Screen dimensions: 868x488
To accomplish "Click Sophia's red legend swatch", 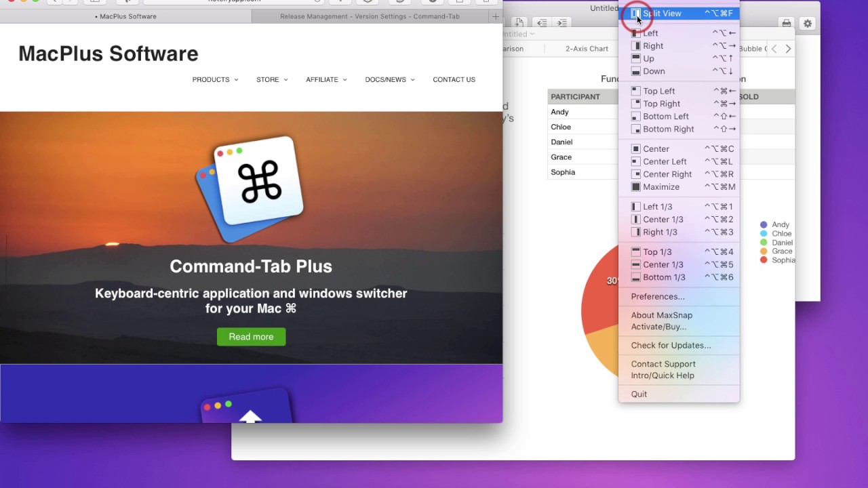I will (764, 260).
